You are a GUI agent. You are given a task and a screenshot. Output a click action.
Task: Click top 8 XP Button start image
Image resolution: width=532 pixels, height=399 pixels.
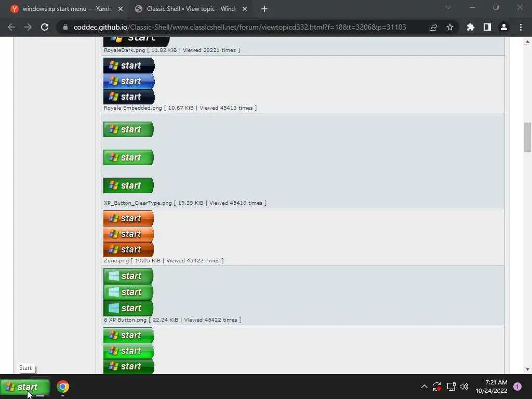click(128, 276)
